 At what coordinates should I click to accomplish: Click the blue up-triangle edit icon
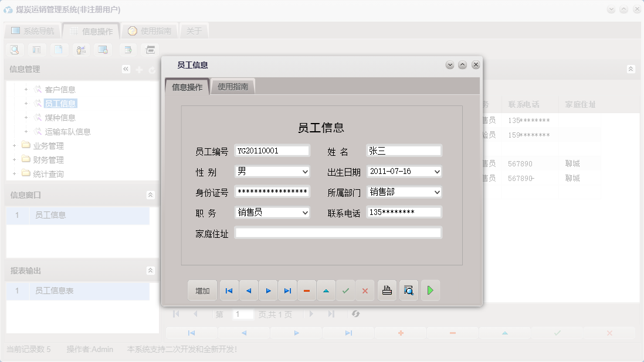tap(326, 290)
